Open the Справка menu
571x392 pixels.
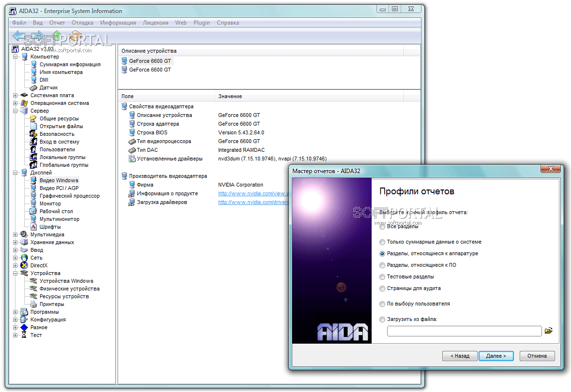(228, 23)
